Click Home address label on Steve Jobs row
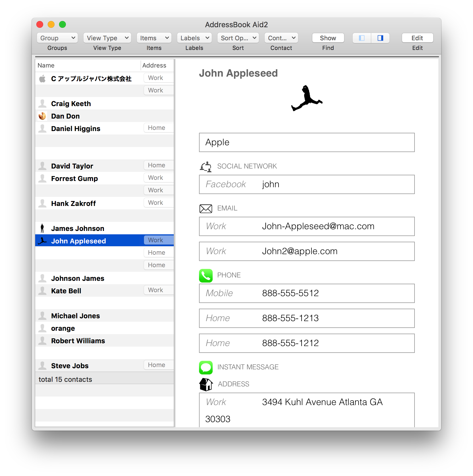 [159, 365]
